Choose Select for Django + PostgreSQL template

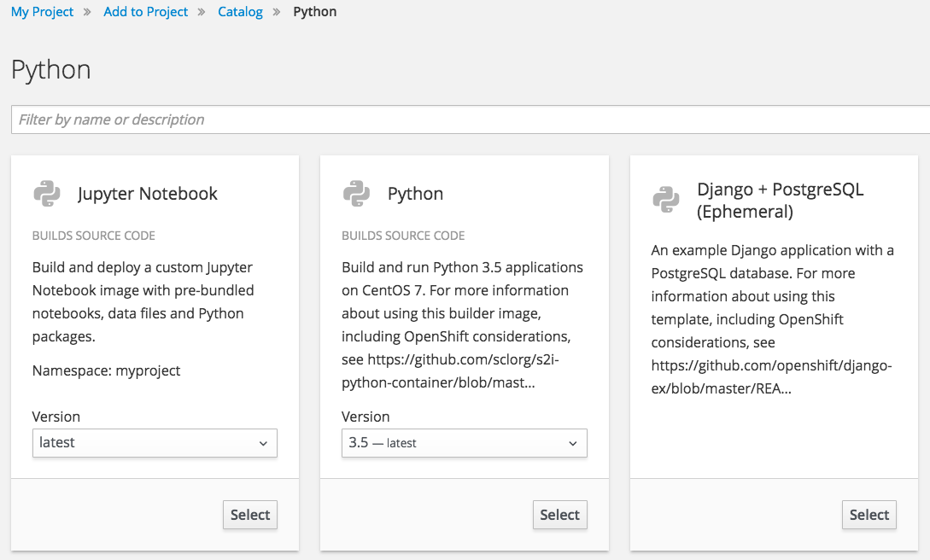pos(869,515)
